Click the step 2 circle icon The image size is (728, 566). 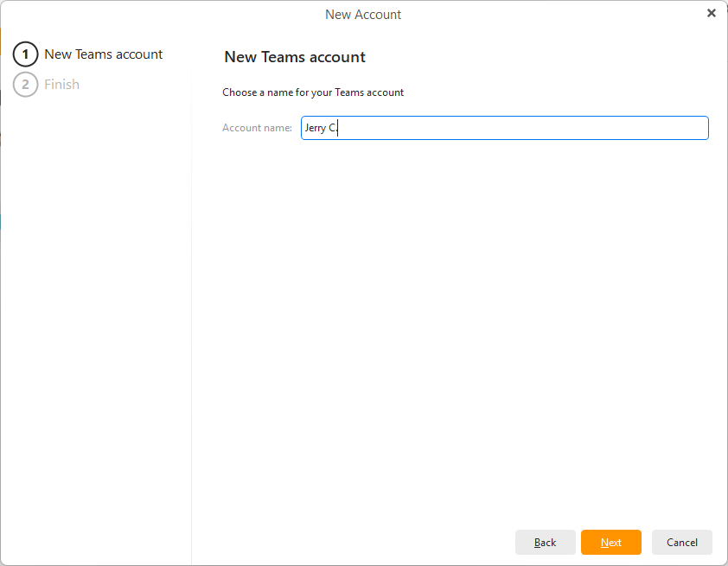26,85
